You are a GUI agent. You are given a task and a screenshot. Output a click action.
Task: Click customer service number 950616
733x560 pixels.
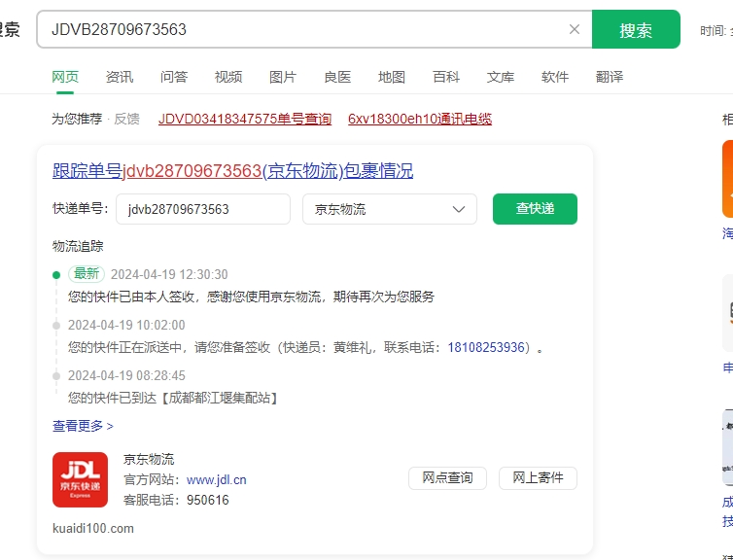click(x=208, y=500)
